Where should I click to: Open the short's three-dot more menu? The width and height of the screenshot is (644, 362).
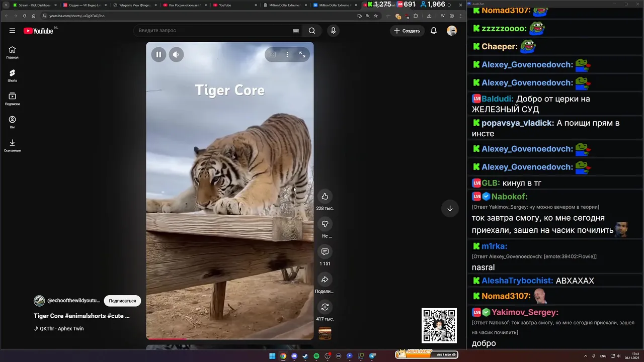click(287, 54)
